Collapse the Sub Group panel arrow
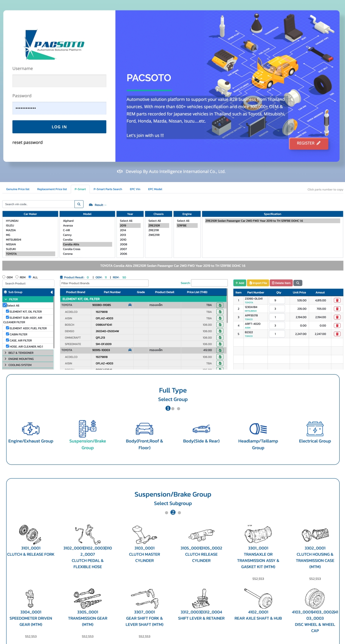This screenshot has height=644, width=345. (x=52, y=292)
